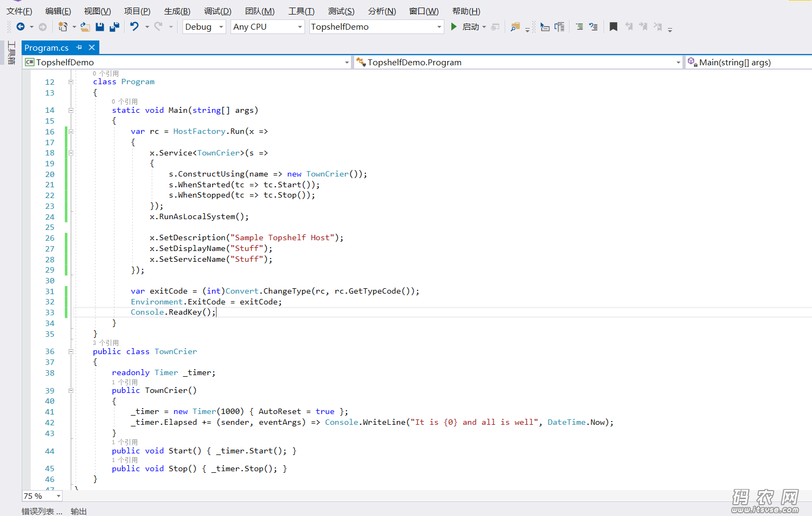The height and width of the screenshot is (516, 812).
Task: Open the 生成(B) menu
Action: pos(177,11)
